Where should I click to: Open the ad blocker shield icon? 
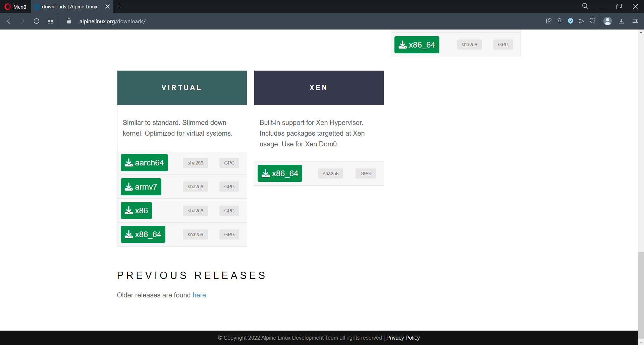[571, 21]
